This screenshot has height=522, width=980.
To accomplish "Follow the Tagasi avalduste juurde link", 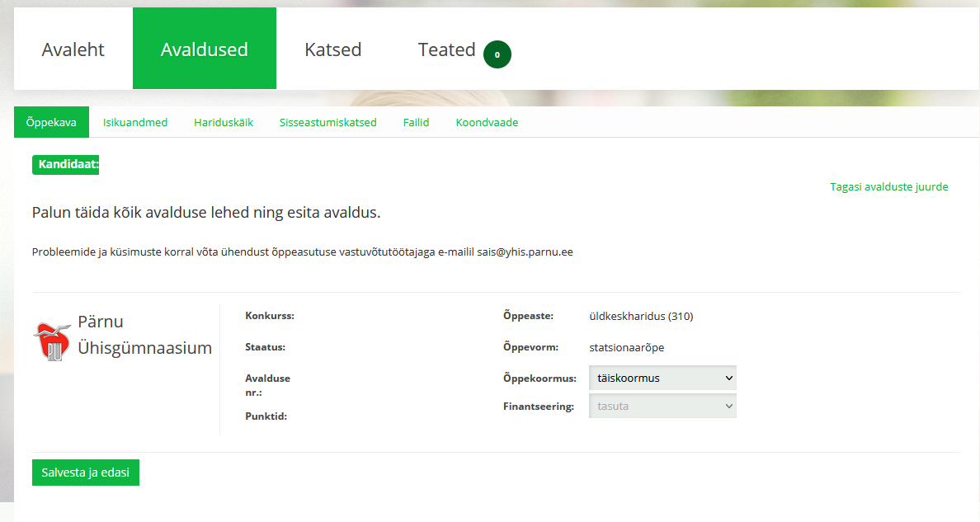I will click(x=888, y=187).
